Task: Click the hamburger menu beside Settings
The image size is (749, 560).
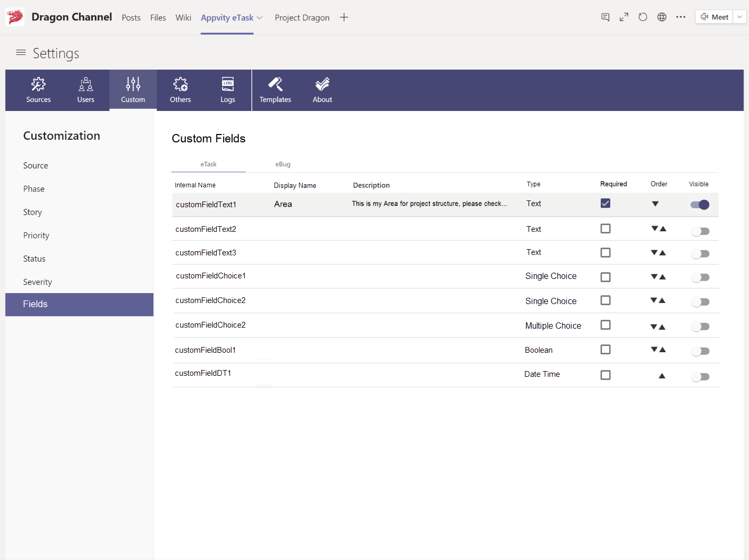Action: pos(21,53)
